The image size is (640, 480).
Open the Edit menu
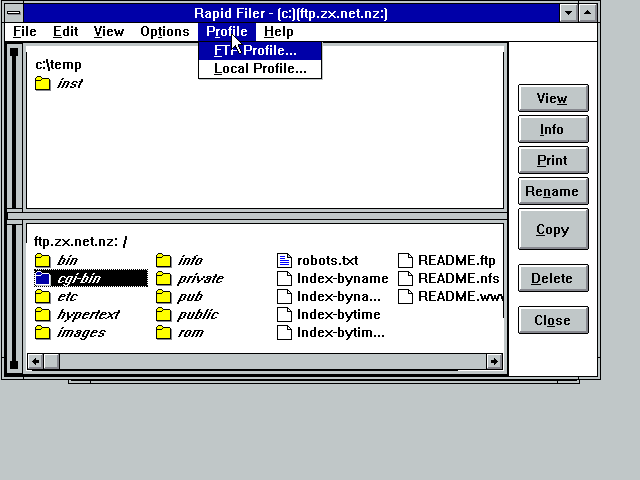click(65, 31)
